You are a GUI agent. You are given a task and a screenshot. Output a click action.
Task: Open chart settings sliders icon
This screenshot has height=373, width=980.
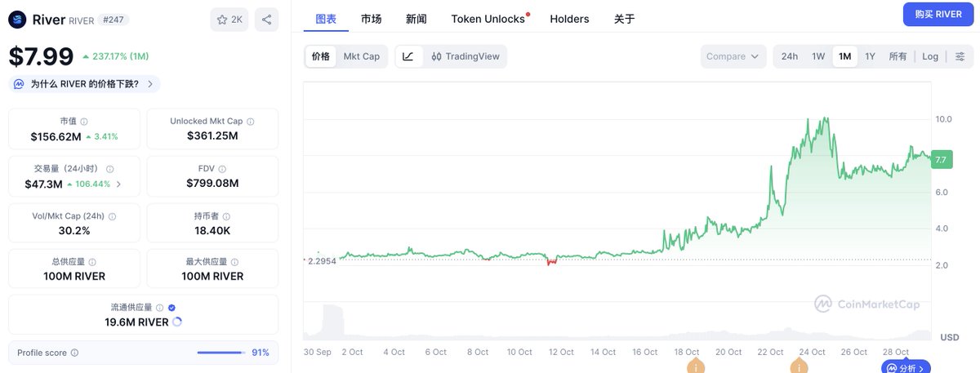(960, 56)
